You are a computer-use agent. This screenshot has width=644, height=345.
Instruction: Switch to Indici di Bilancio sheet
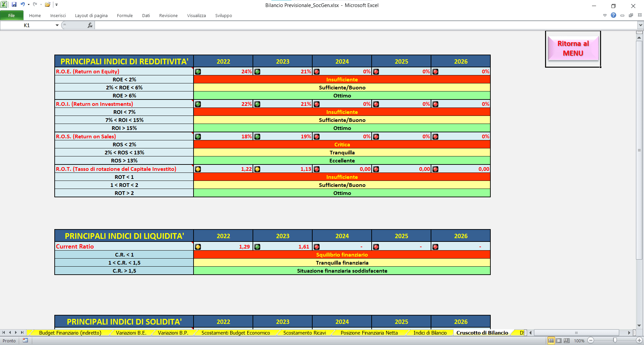[x=430, y=333]
